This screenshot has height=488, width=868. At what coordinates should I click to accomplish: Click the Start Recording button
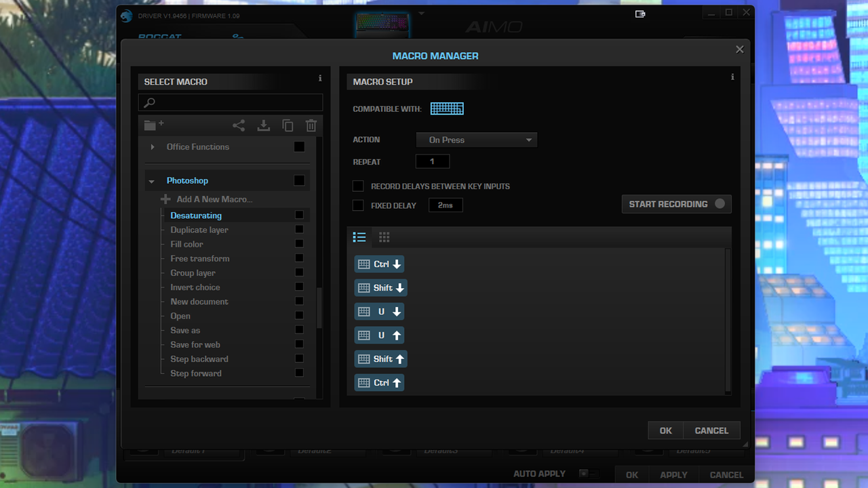677,204
